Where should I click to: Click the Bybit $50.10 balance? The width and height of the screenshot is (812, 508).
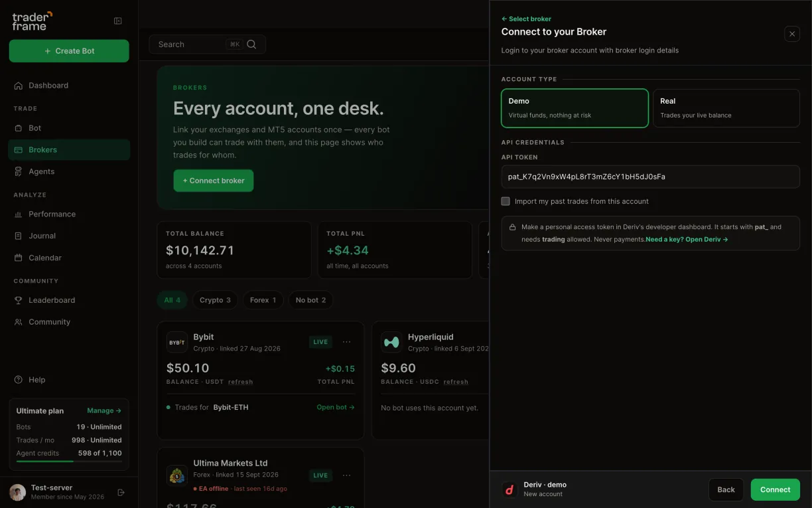[x=188, y=368]
